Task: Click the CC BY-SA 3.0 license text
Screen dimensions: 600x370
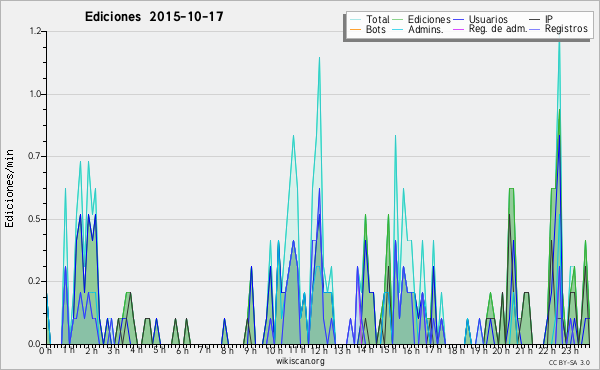Action: point(569,363)
